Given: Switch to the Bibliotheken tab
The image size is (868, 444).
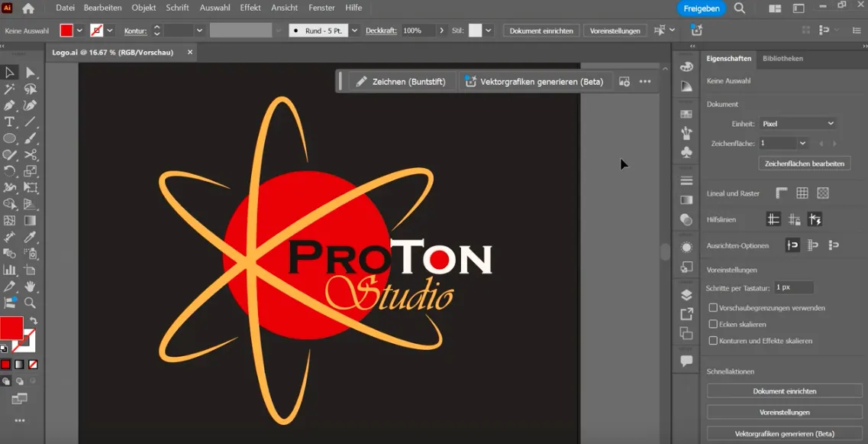Looking at the screenshot, I should pos(782,58).
